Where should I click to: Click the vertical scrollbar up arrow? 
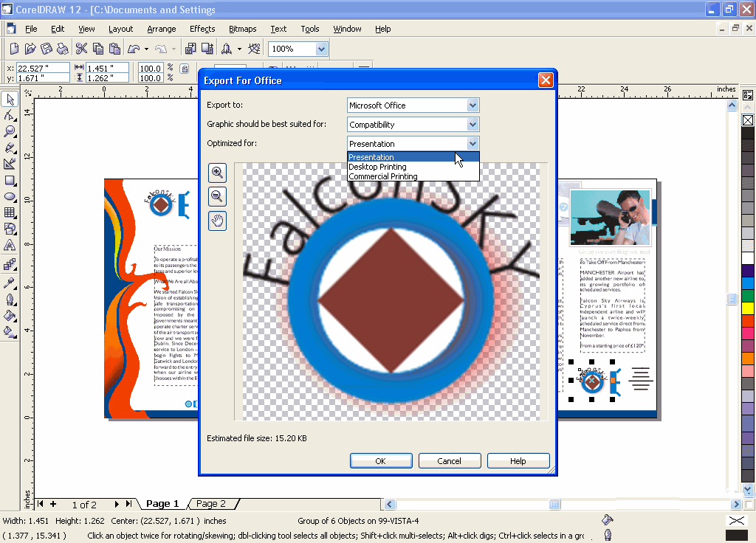(732, 105)
